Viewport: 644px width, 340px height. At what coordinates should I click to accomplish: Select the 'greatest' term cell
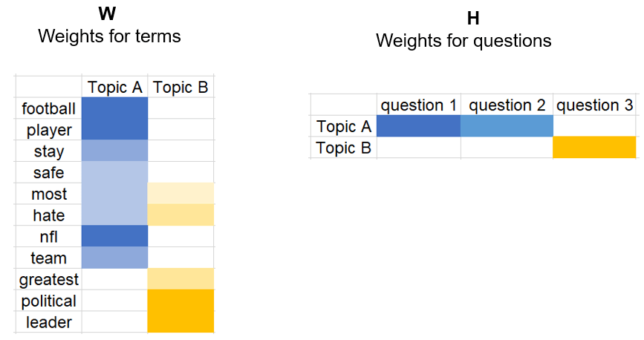pos(48,280)
